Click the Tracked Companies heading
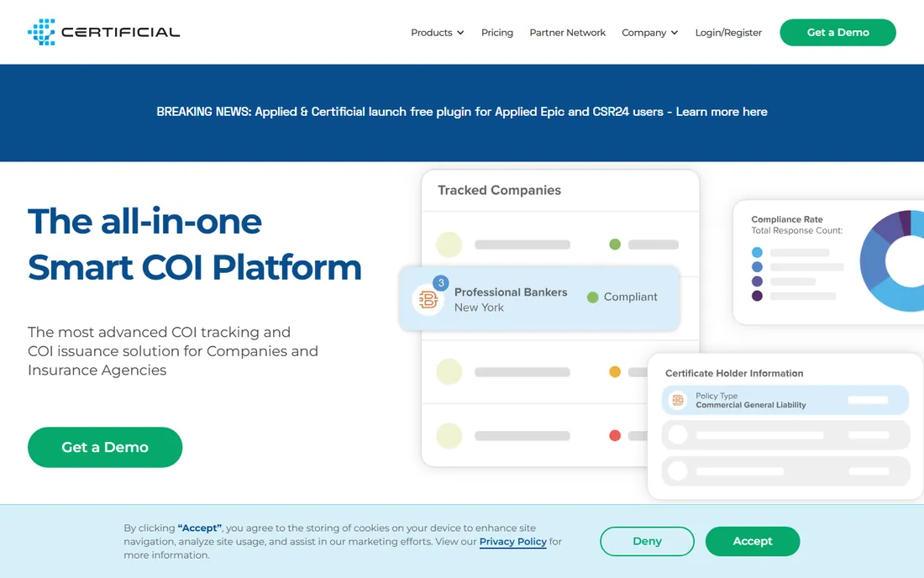The height and width of the screenshot is (578, 924). click(x=499, y=191)
